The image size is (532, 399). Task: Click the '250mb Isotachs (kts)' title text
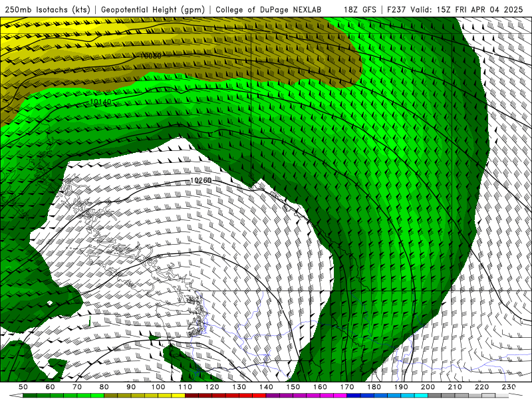(47, 9)
